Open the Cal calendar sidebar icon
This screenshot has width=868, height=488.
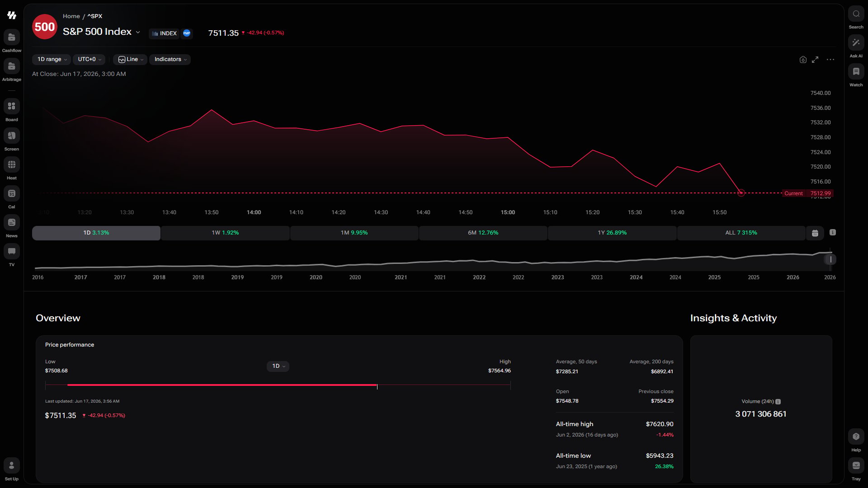(12, 193)
